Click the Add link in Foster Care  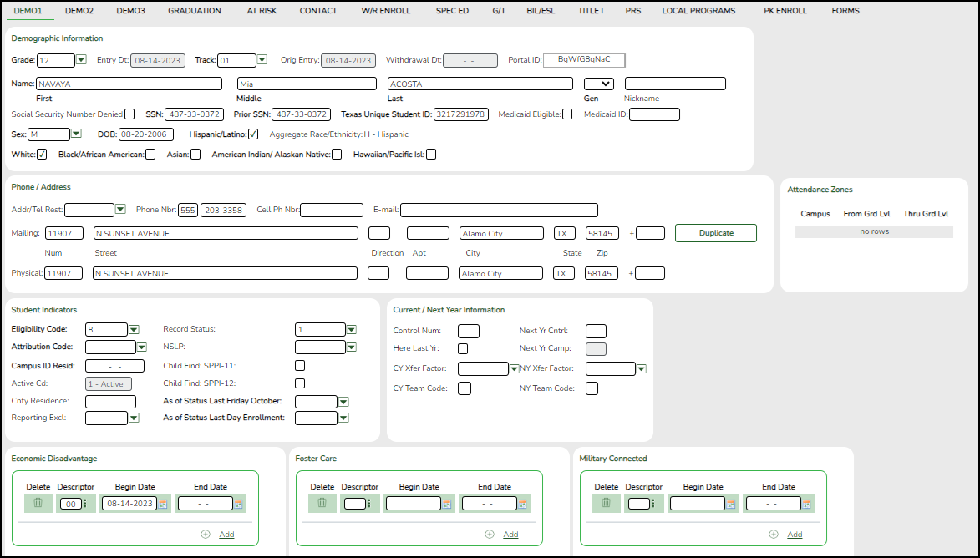[510, 534]
